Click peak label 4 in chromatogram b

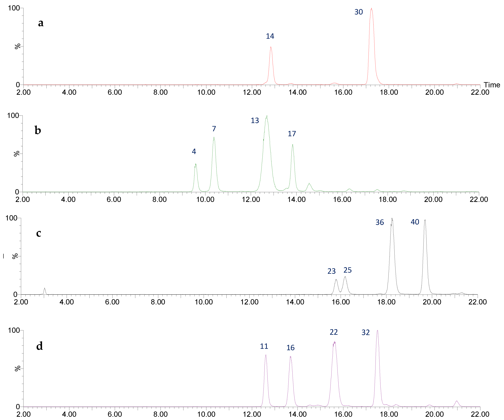(194, 152)
